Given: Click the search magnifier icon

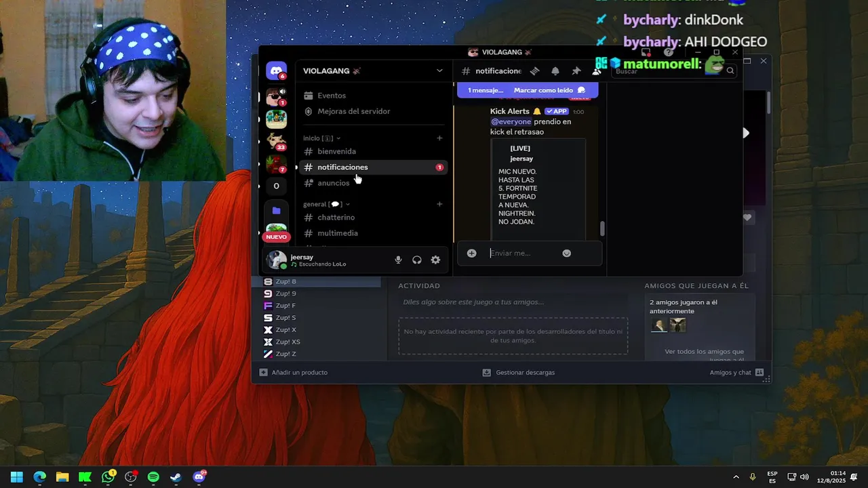Looking at the screenshot, I should pyautogui.click(x=730, y=70).
